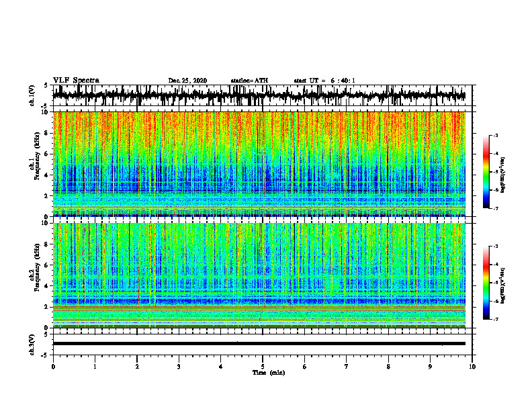This screenshot has width=532, height=411.
Task: Click the ch.1 voltage waveform trace
Action: coord(259,95)
